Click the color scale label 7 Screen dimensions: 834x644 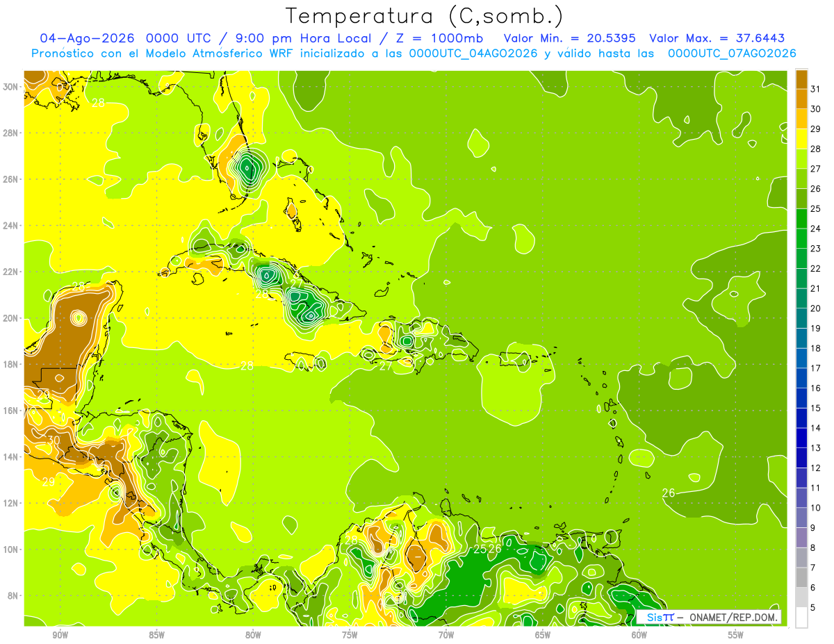(x=813, y=568)
